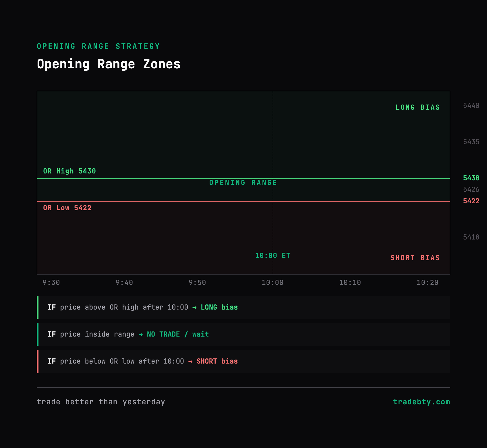Screen dimensions: 487x448
Task: Open the tradebty.com link
Action: (421, 402)
